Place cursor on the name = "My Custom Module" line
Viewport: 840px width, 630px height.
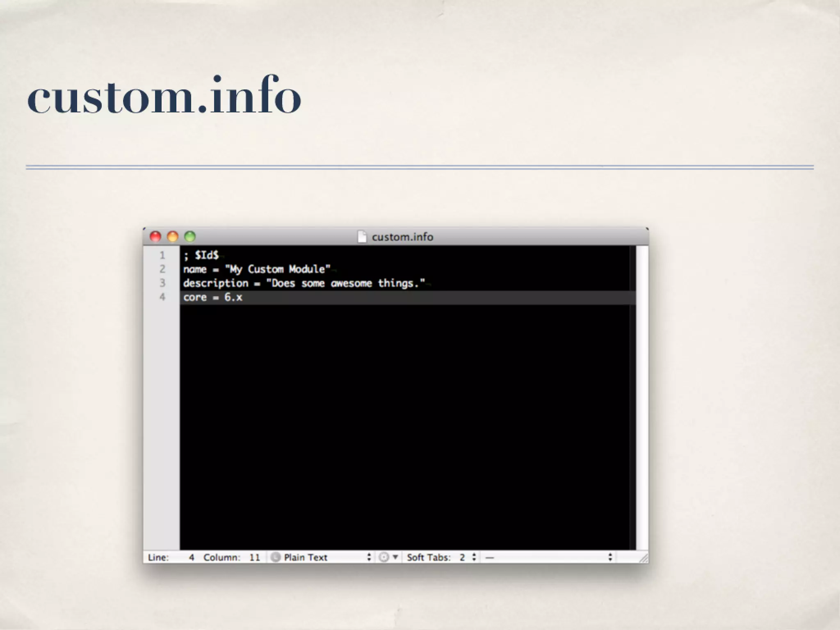[x=257, y=269]
